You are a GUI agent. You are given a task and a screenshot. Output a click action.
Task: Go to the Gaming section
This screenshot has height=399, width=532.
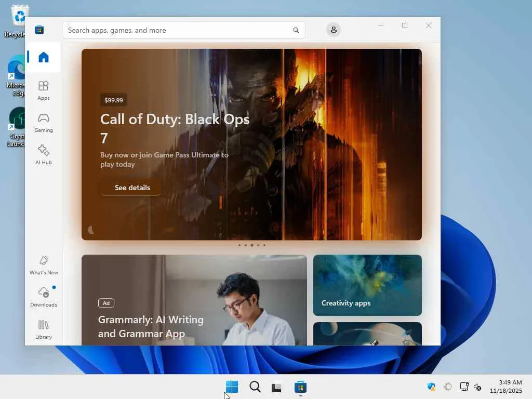pyautogui.click(x=44, y=123)
